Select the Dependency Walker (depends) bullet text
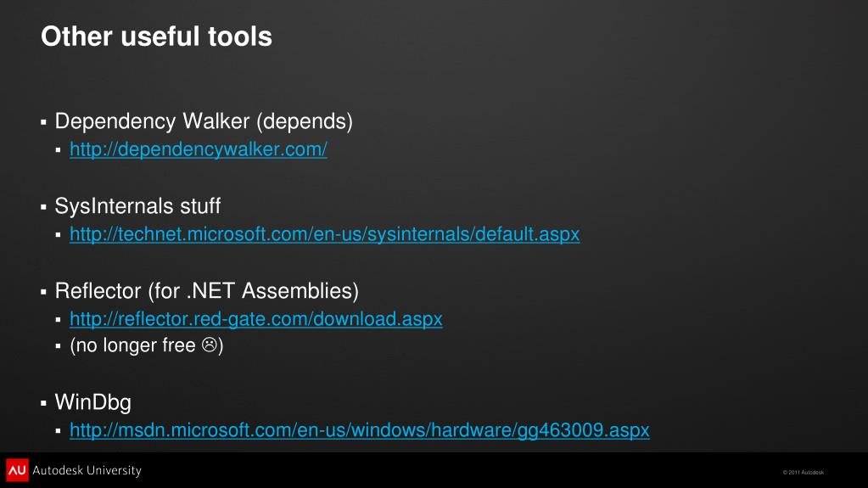Viewport: 868px width, 488px height. [204, 121]
